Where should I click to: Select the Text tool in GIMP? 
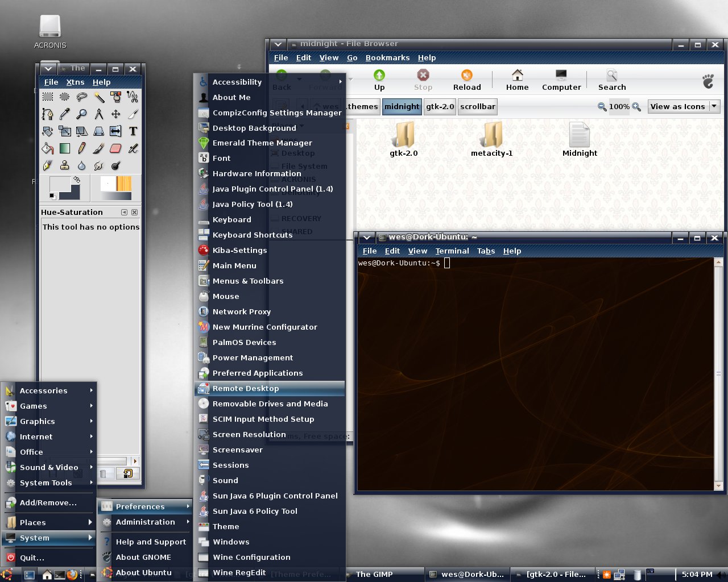tap(133, 131)
